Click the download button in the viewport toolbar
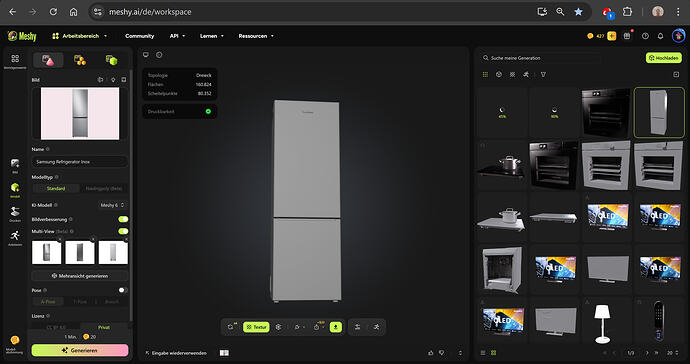Viewport: 690px width, 364px height. click(336, 327)
